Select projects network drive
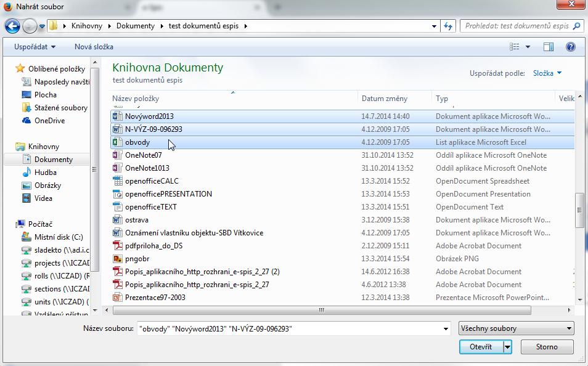 pos(62,263)
